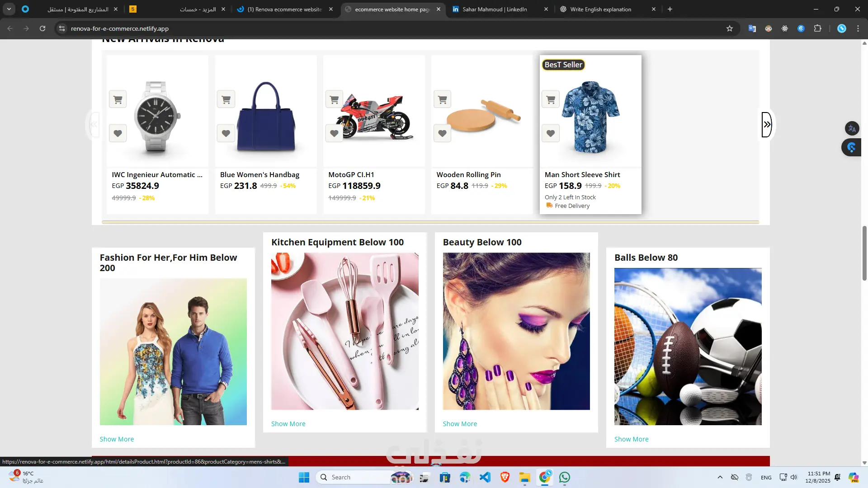Add Blue Women's Handbag to cart
Viewport: 868px width, 488px height.
pyautogui.click(x=226, y=99)
